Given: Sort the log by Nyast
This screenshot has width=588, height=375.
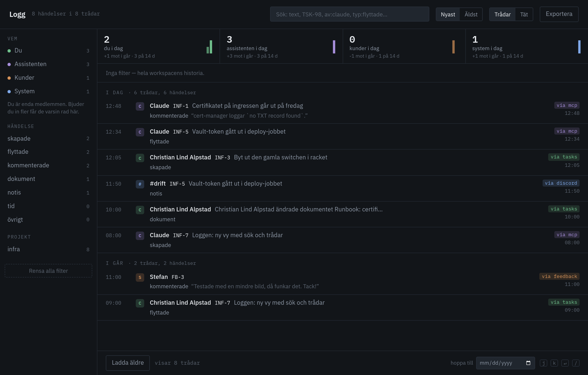Looking at the screenshot, I should click(448, 15).
